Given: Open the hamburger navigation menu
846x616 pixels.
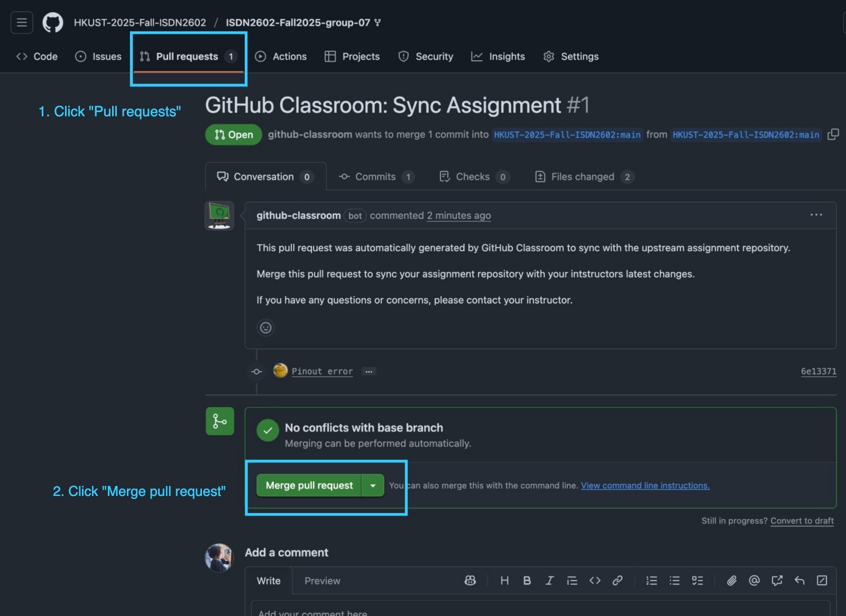Looking at the screenshot, I should 22,23.
